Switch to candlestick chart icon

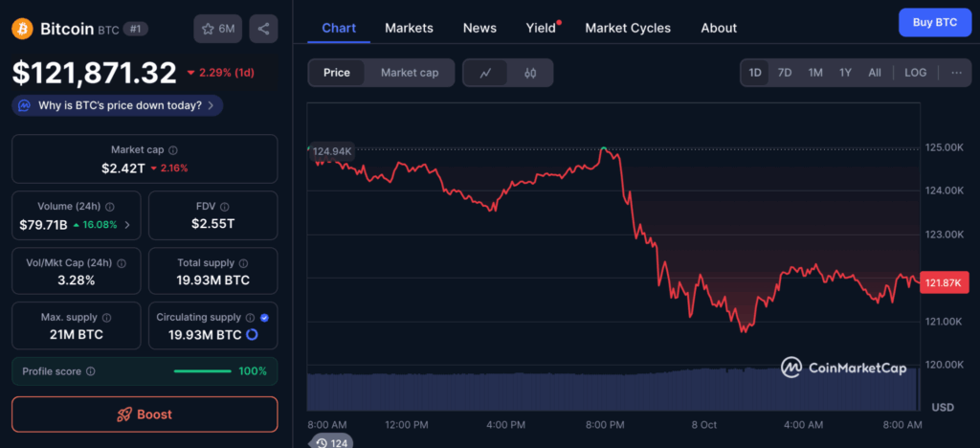pos(530,73)
